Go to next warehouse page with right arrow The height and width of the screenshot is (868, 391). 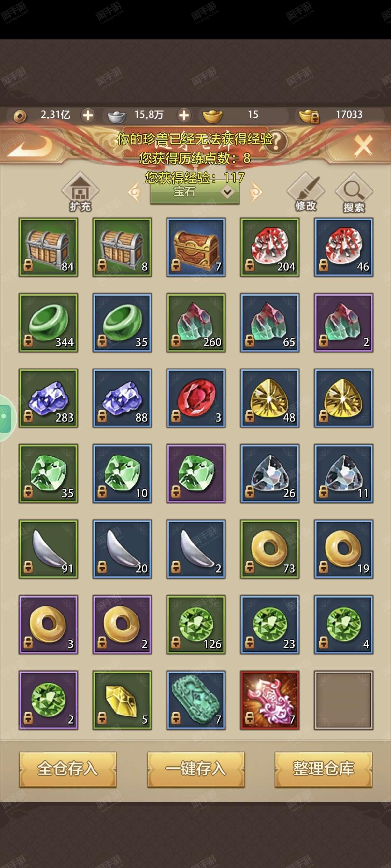click(x=255, y=193)
